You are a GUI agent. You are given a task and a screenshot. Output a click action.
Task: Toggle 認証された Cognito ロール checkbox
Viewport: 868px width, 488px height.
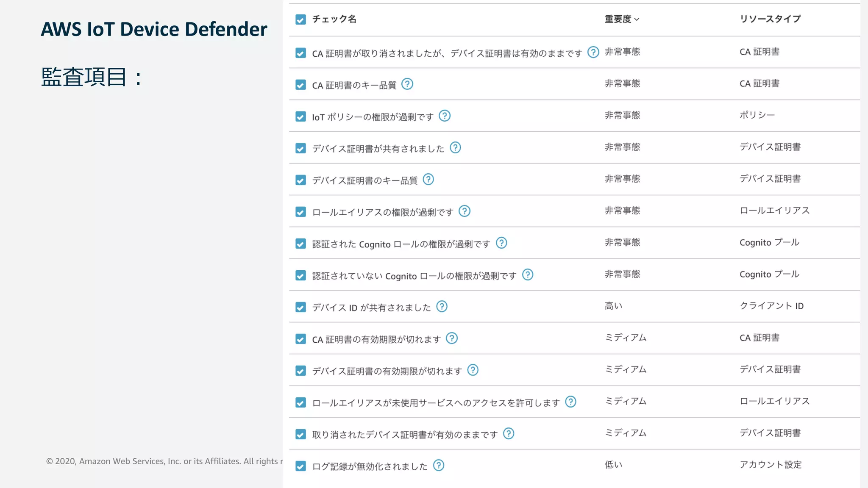tap(300, 244)
